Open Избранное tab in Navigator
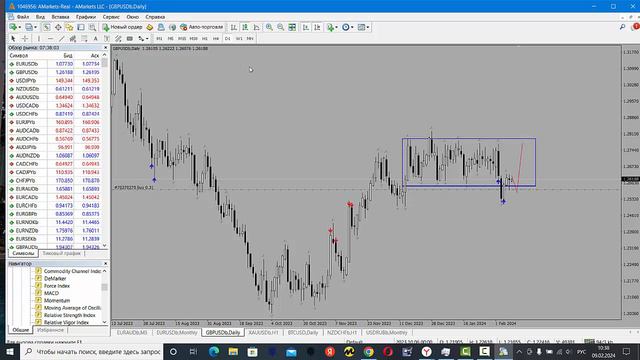 [50, 330]
